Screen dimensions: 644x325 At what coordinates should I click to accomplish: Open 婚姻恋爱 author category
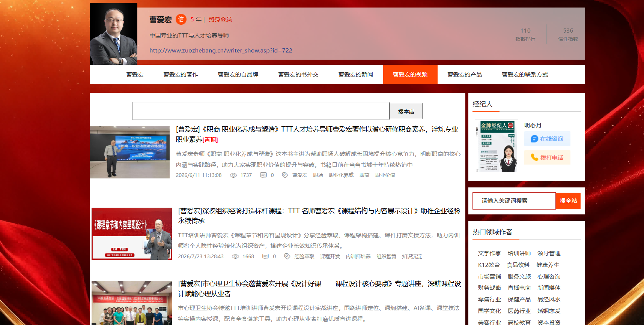[x=549, y=311]
